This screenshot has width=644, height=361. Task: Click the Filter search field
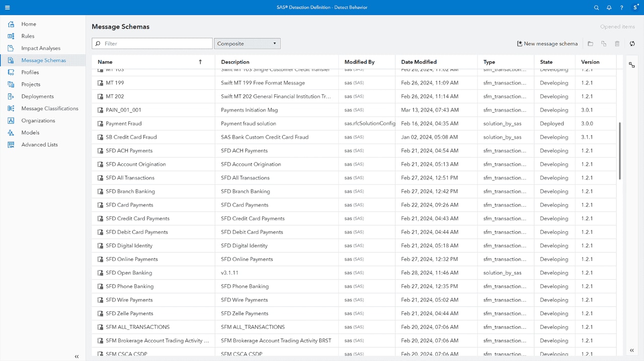point(152,44)
